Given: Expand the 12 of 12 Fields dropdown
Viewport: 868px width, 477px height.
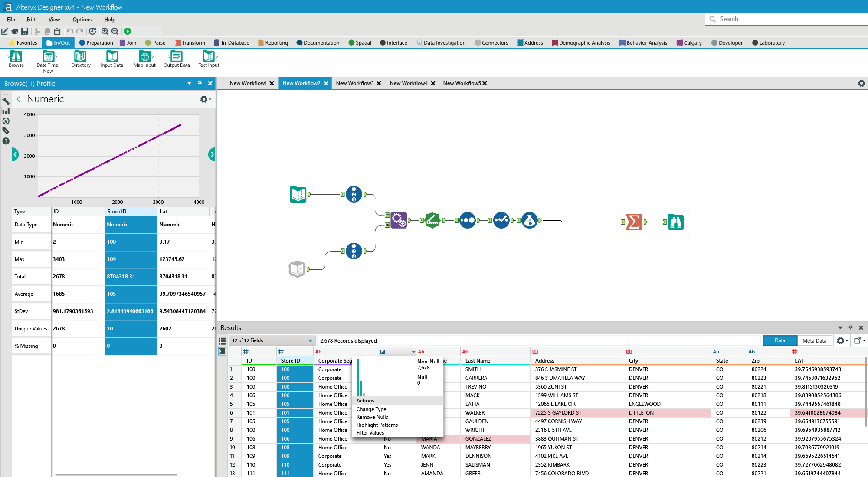Looking at the screenshot, I should click(310, 340).
